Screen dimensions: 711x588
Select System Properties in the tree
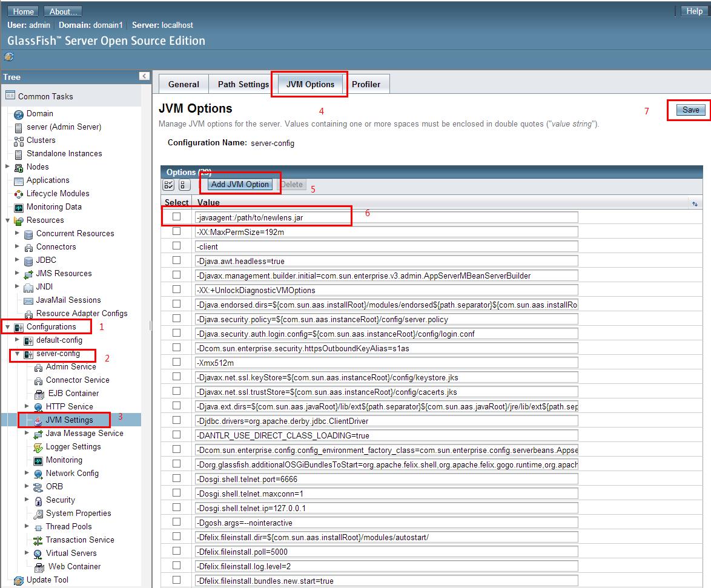pos(79,513)
